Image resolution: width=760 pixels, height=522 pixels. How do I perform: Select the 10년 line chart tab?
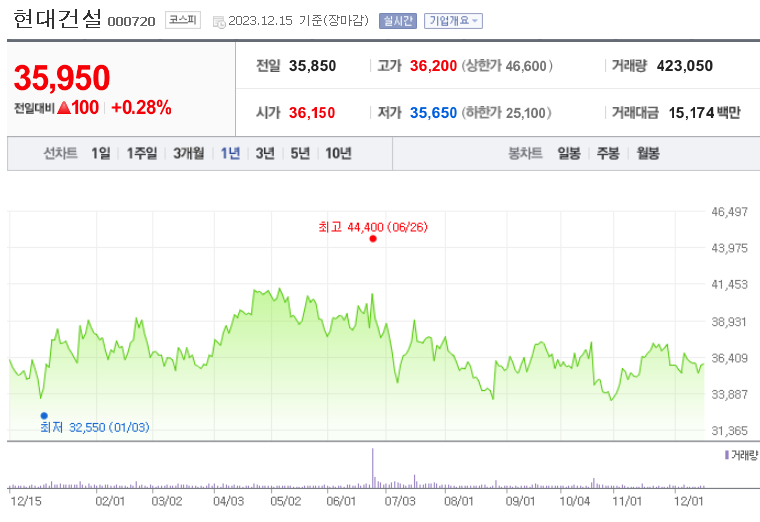(x=338, y=154)
